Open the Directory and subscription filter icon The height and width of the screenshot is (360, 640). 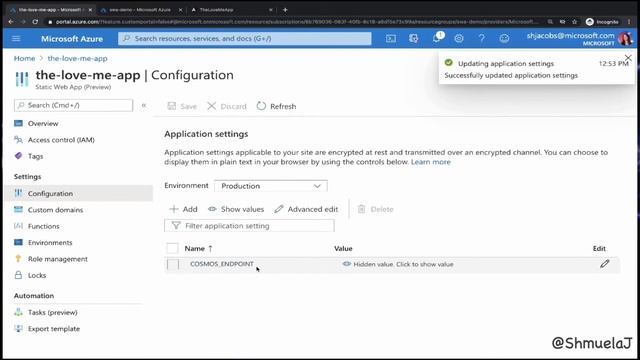[413, 38]
